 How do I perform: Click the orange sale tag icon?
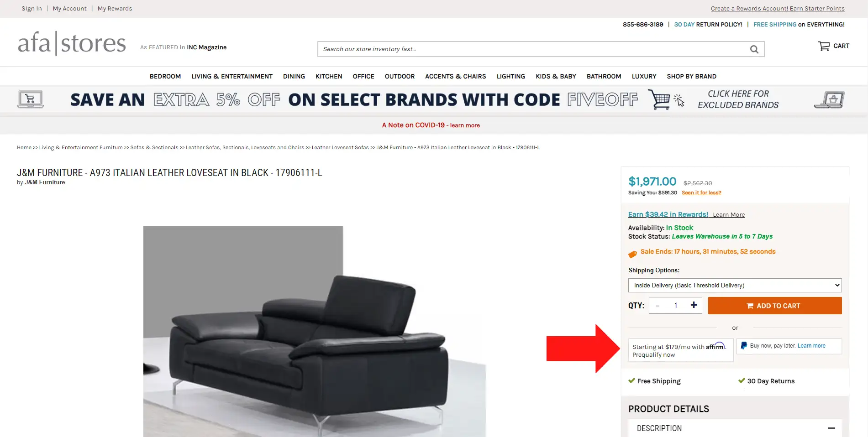pos(632,254)
